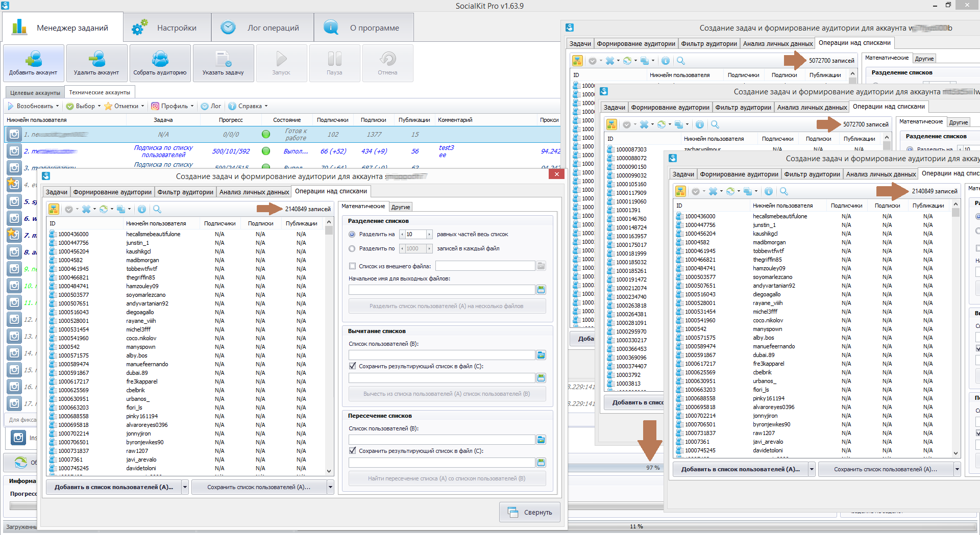This screenshot has width=980, height=535.
Task: Uncheck save result checkbox under Пересечение списков
Action: 352,451
